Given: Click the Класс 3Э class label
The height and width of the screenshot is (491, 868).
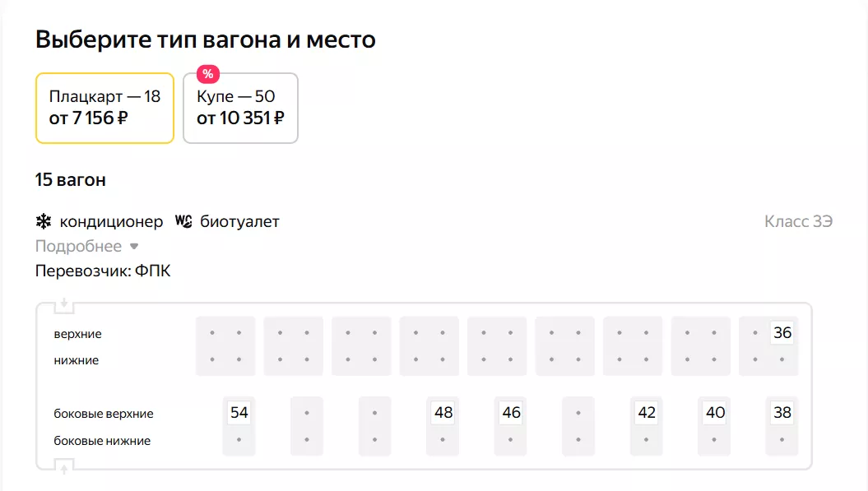Looking at the screenshot, I should click(x=798, y=222).
